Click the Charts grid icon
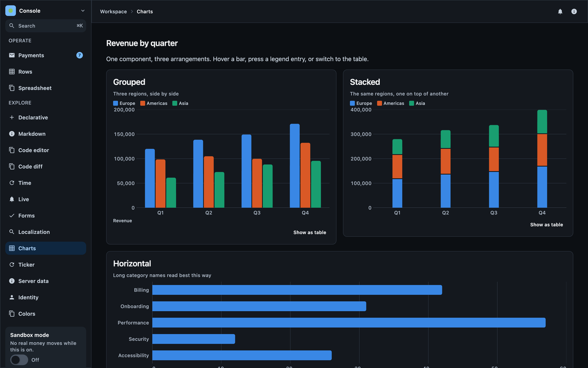588x368 pixels. (12, 248)
